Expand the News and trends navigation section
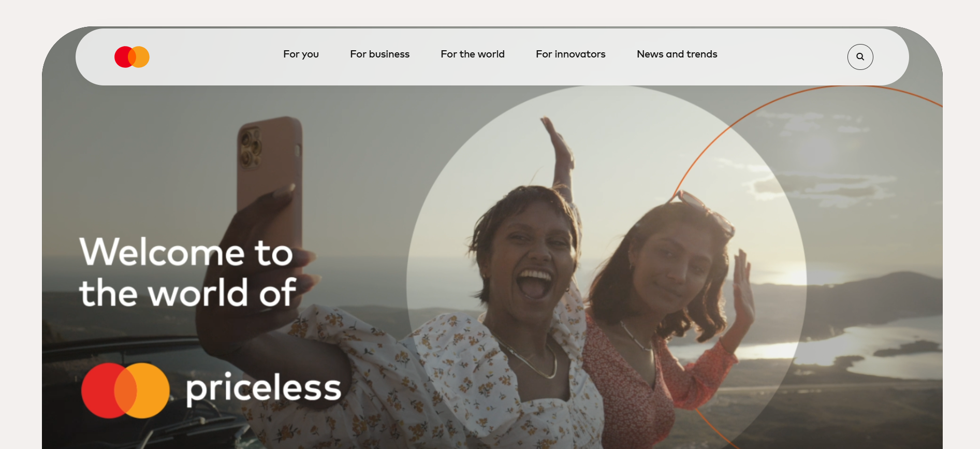The height and width of the screenshot is (449, 980). 677,54
